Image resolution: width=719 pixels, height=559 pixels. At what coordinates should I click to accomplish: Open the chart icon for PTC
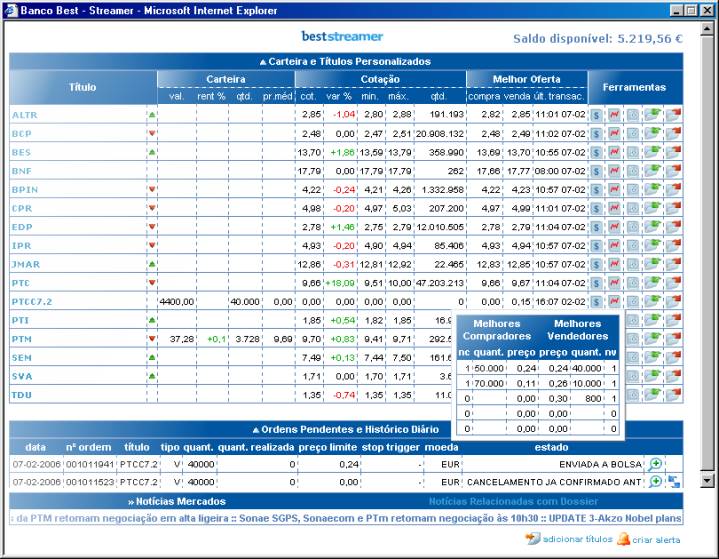[614, 283]
